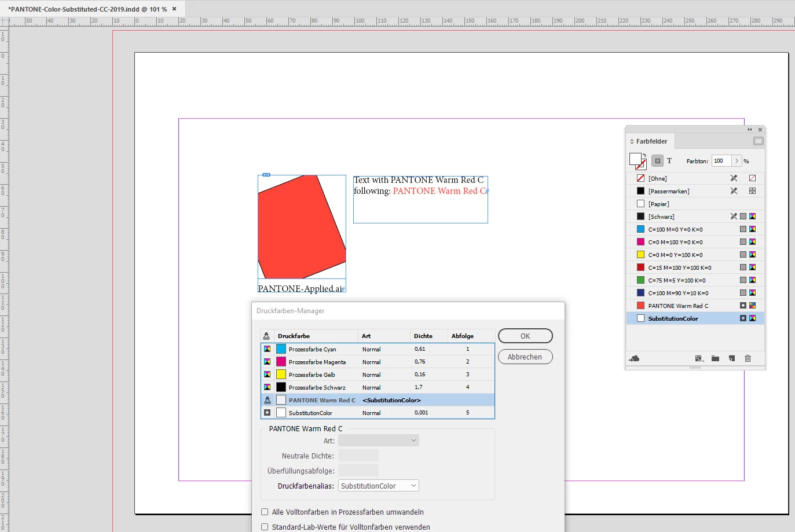Select the fill/stroke proxy in Farbfelder
The height and width of the screenshot is (532, 795).
tap(637, 160)
